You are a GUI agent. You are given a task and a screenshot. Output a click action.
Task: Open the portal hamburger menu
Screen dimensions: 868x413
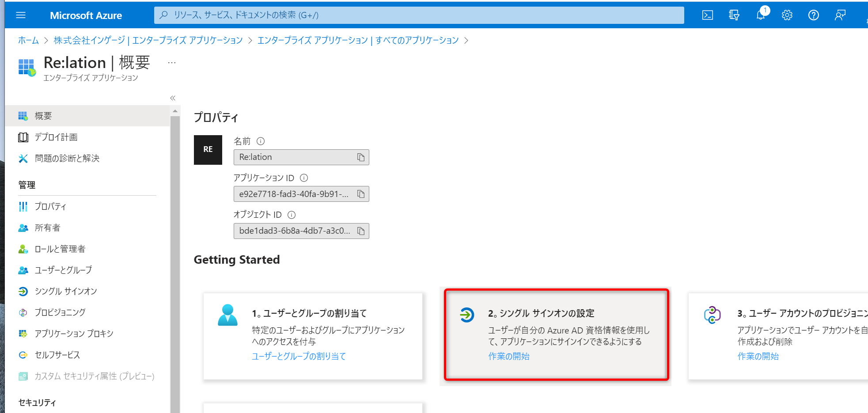point(21,15)
